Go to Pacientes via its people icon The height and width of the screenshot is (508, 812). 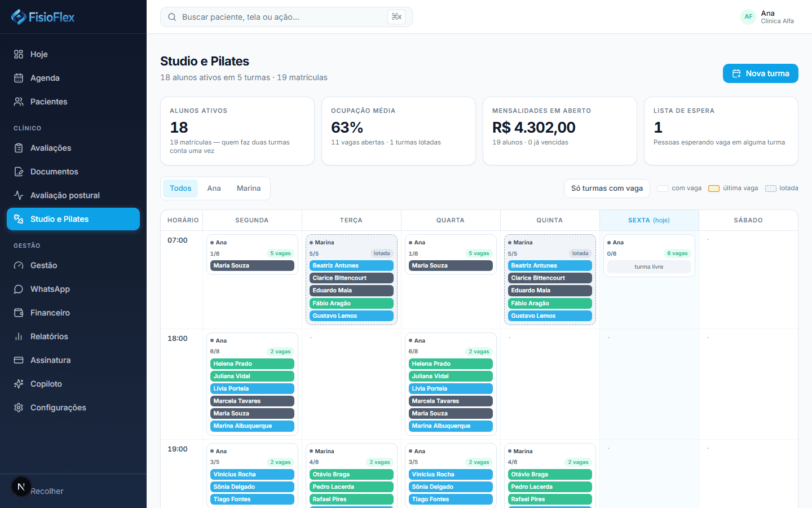tap(19, 102)
